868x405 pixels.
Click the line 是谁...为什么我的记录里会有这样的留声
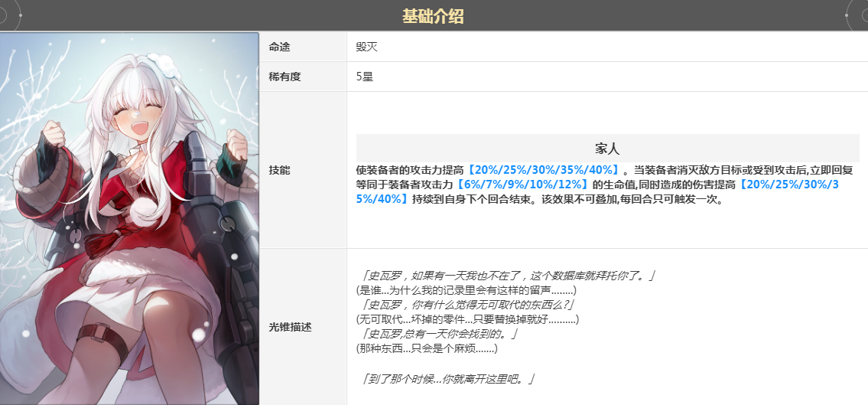467,289
